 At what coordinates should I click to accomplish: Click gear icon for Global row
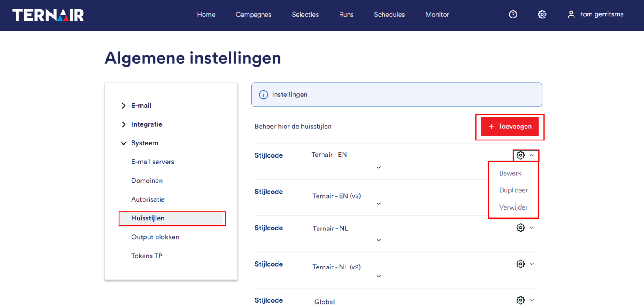tap(521, 300)
